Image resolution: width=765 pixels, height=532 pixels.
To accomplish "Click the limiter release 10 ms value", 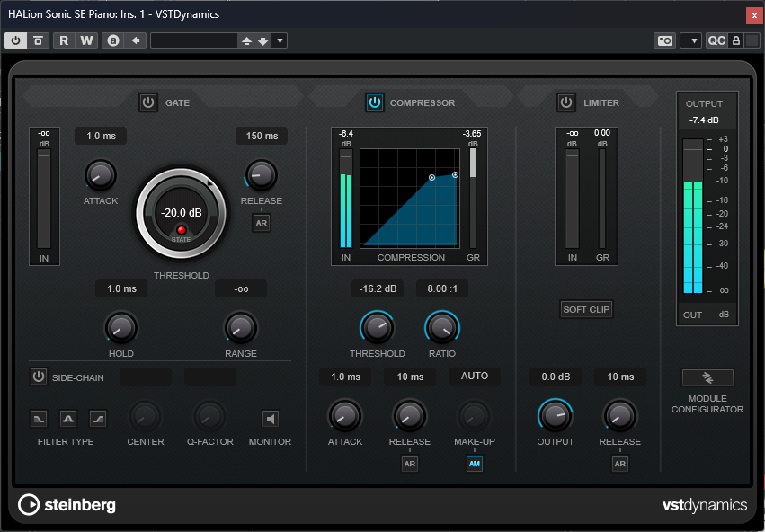I will 620,377.
